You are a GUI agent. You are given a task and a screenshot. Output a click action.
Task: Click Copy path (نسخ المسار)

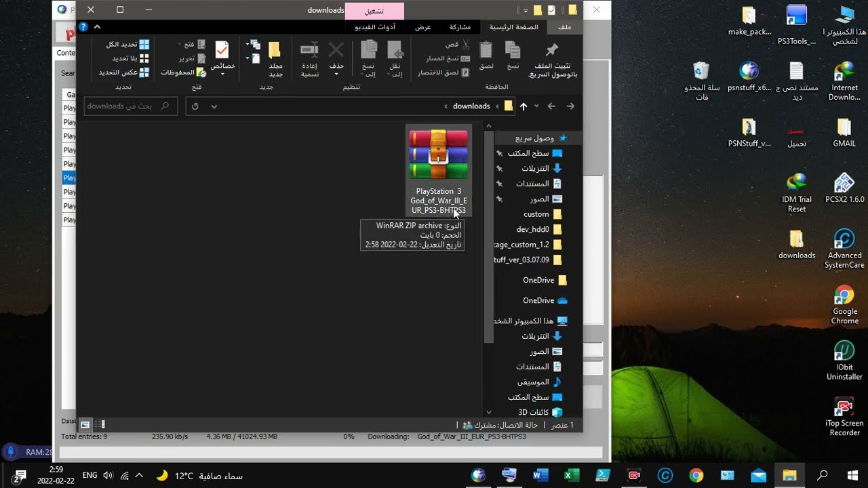pyautogui.click(x=448, y=58)
